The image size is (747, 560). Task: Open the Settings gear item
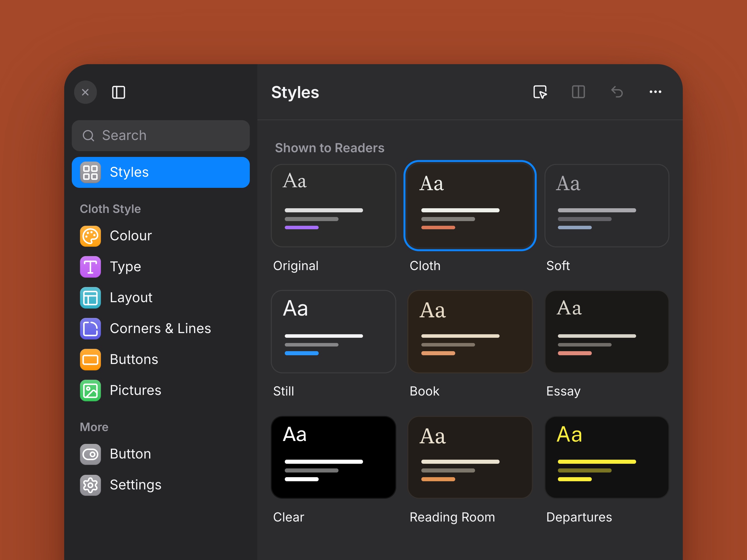[161, 485]
